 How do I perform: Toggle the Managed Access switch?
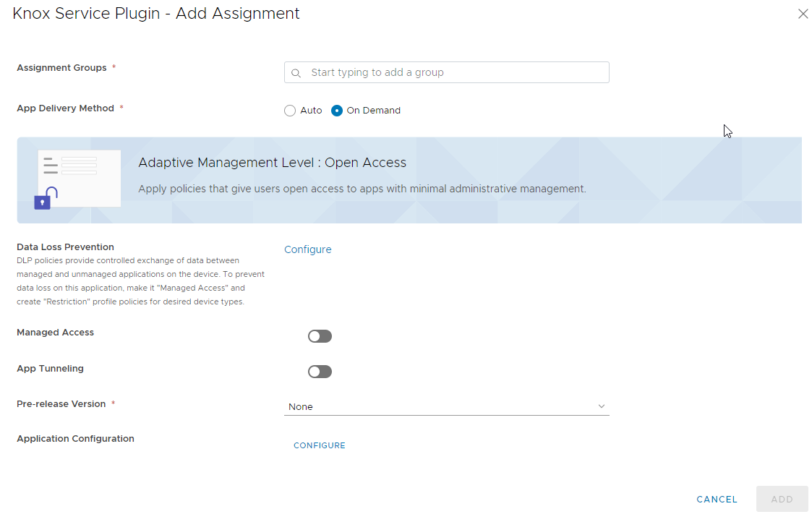coord(320,336)
